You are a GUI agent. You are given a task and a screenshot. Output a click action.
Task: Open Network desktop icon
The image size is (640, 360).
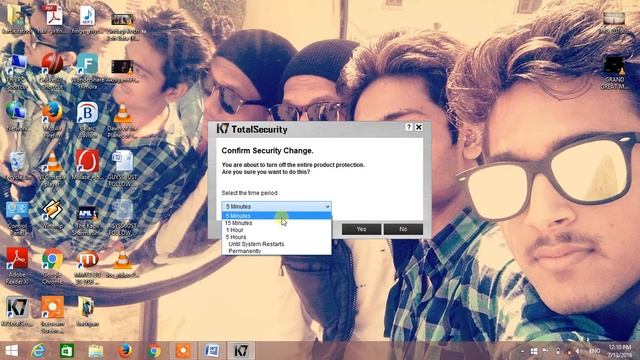pos(16,116)
